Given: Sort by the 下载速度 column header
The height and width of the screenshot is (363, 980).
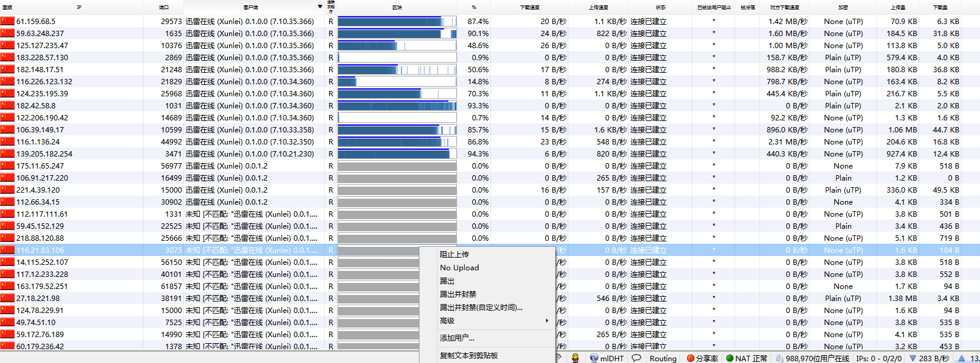Looking at the screenshot, I should [530, 7].
